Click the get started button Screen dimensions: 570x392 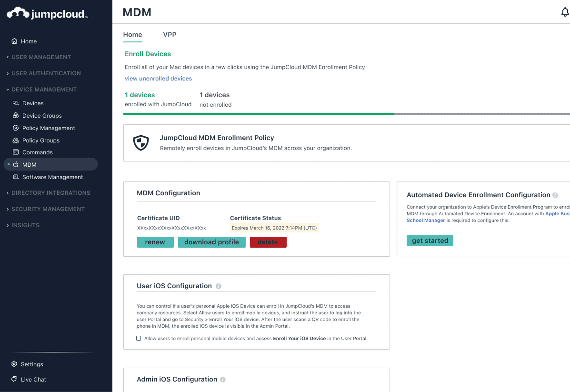tap(430, 241)
